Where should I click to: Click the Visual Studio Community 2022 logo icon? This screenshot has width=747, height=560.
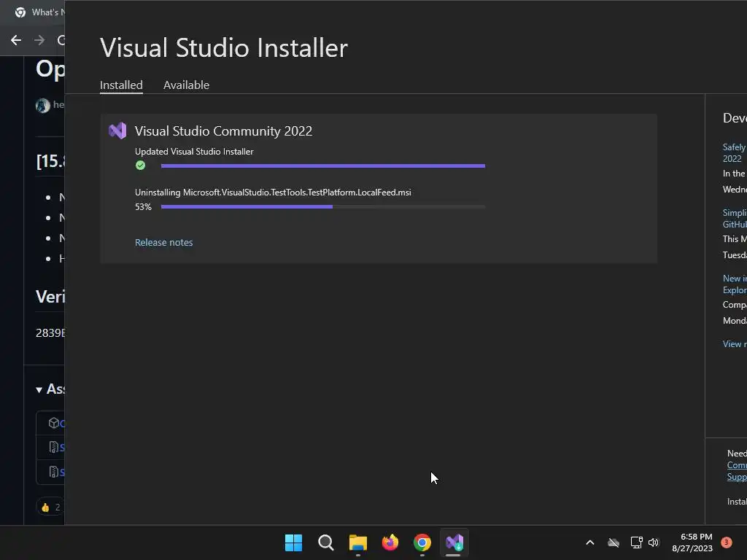(117, 131)
